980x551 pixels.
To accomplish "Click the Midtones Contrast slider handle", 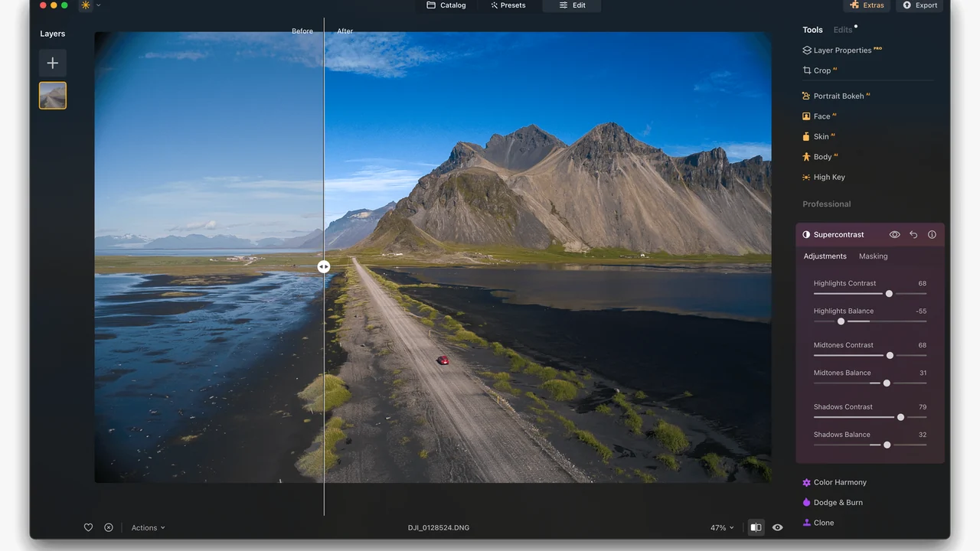I will [x=890, y=356].
